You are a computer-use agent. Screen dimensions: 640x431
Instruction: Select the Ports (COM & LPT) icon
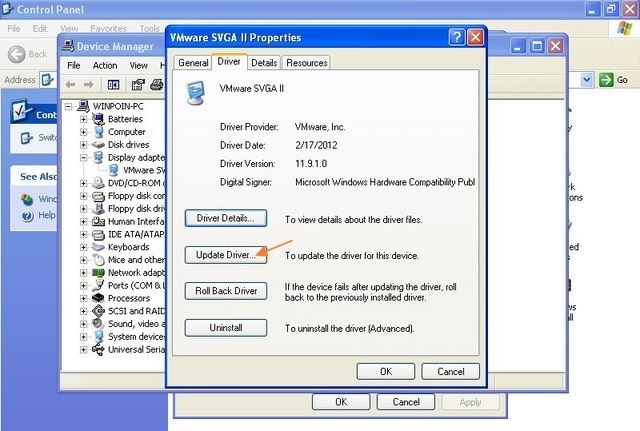(x=98, y=285)
